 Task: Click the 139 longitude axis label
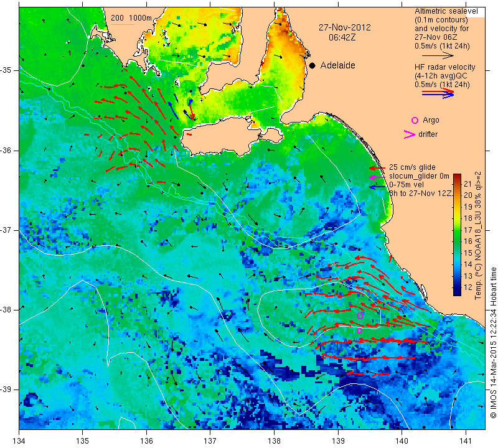(x=338, y=441)
